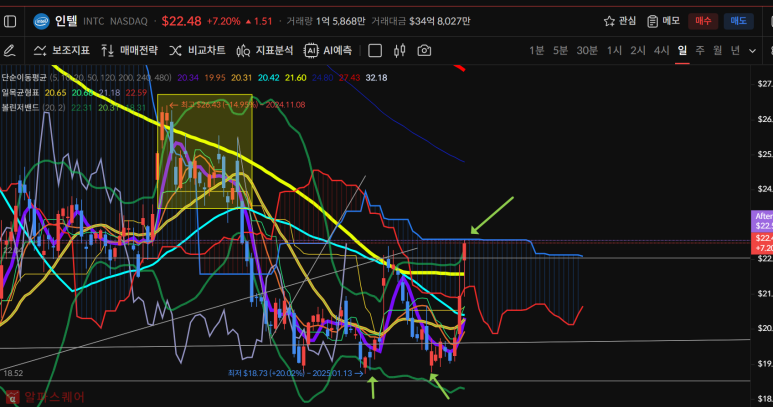Open the AI예측 prediction tool

328,50
